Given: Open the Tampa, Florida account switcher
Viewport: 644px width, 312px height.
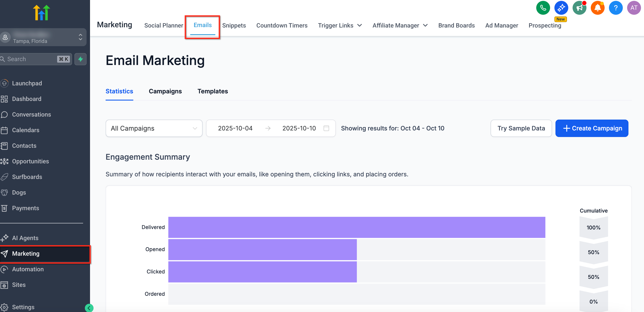Looking at the screenshot, I should pyautogui.click(x=42, y=37).
